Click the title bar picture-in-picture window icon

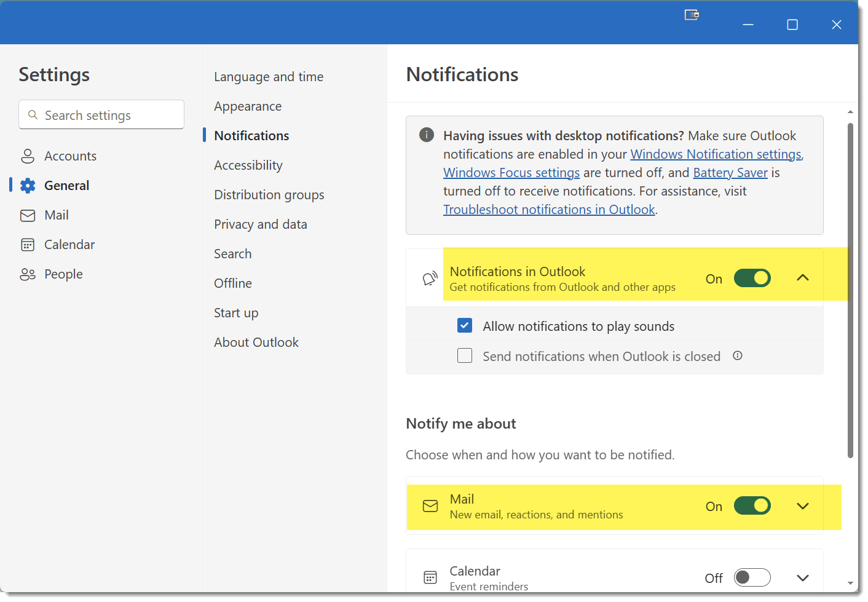coord(692,15)
